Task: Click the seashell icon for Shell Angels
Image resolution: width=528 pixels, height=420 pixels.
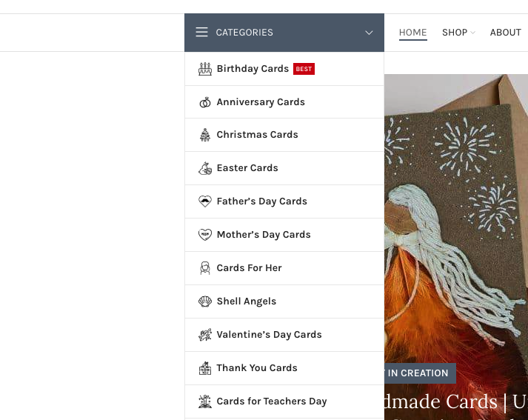Action: click(205, 301)
